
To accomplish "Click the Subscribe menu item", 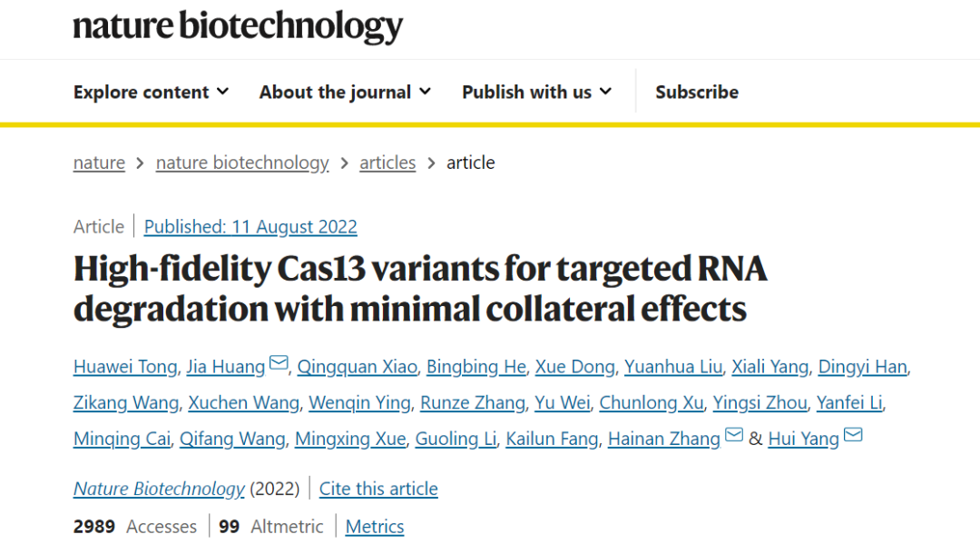I will coord(697,92).
